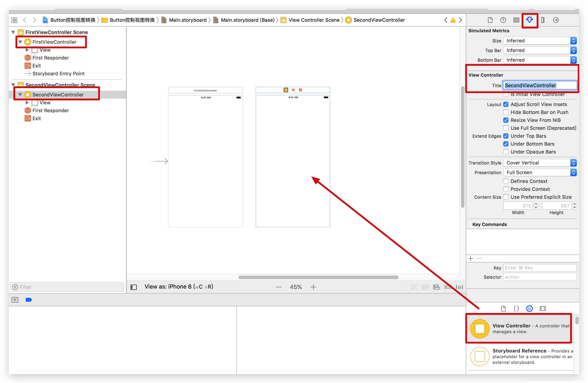
Task: Open the Transition Style dropdown
Action: (540, 163)
